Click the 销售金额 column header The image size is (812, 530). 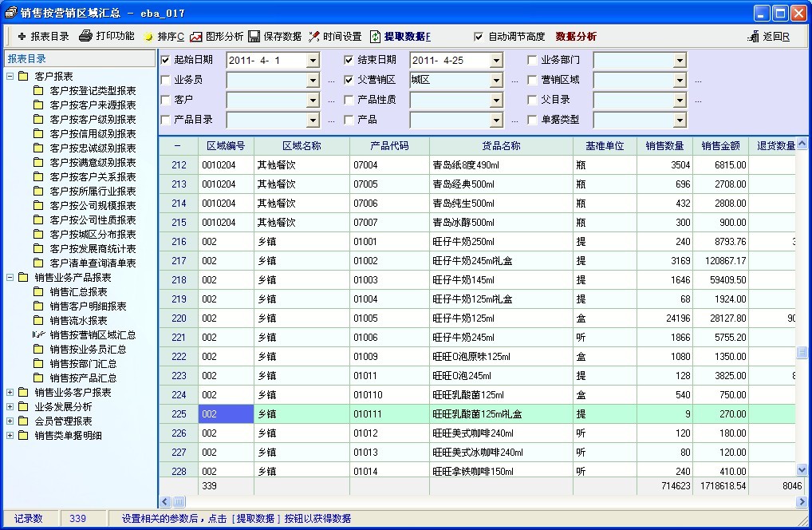click(x=720, y=146)
